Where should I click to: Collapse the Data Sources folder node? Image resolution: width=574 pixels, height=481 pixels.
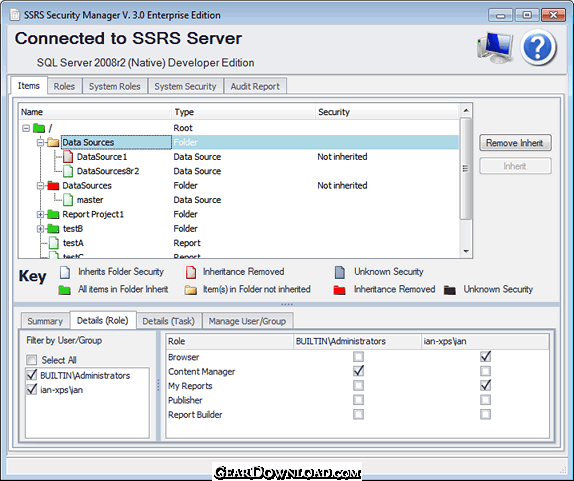coord(40,142)
